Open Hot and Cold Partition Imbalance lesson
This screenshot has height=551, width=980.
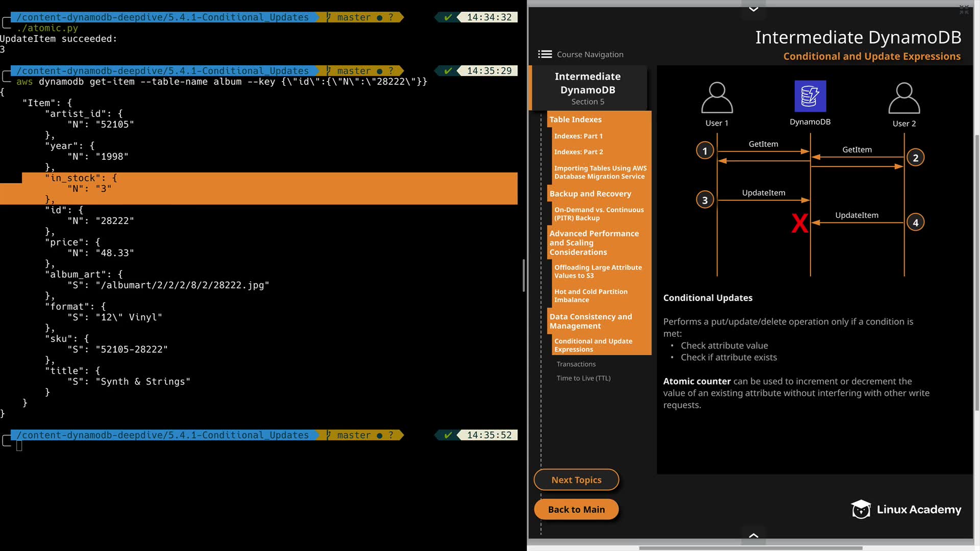click(x=591, y=295)
